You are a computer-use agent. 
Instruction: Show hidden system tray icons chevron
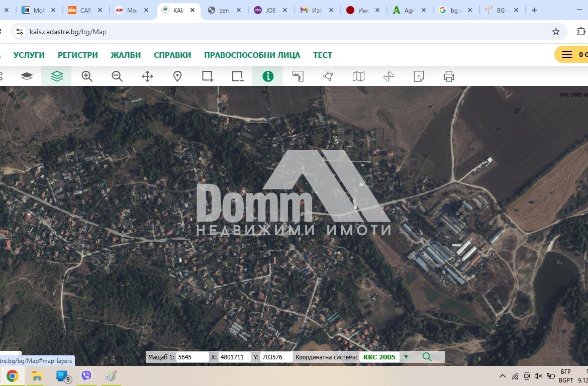coord(503,376)
